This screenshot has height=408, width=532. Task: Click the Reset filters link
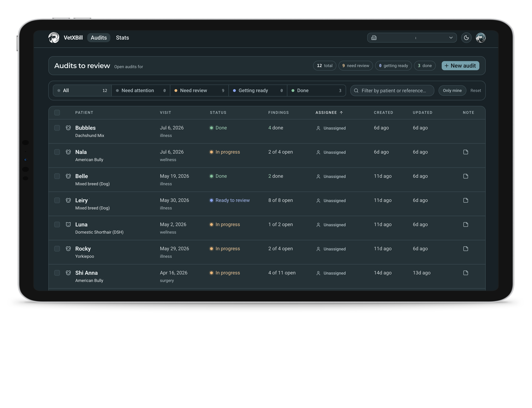coord(475,91)
